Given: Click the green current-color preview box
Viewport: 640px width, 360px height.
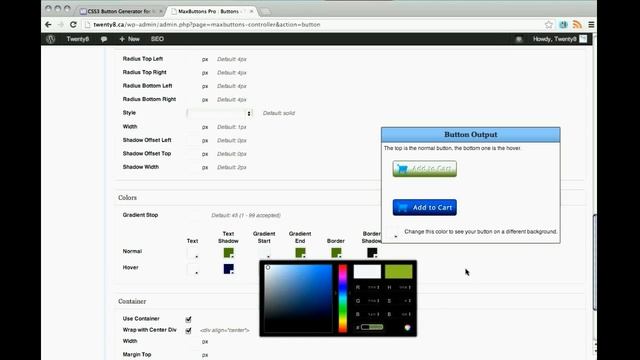Looking at the screenshot, I should pyautogui.click(x=398, y=271).
